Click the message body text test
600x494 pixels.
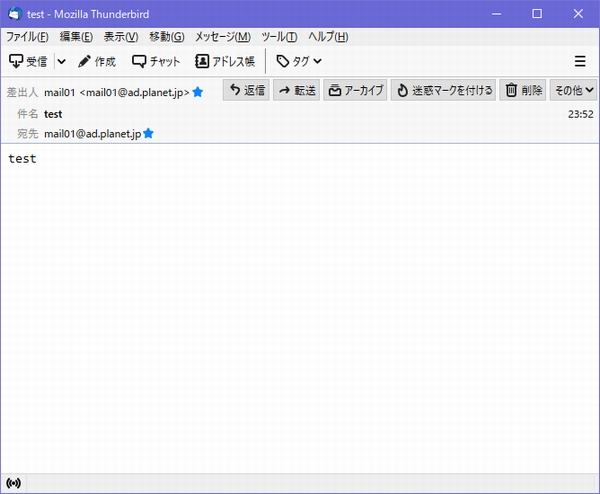pos(22,158)
